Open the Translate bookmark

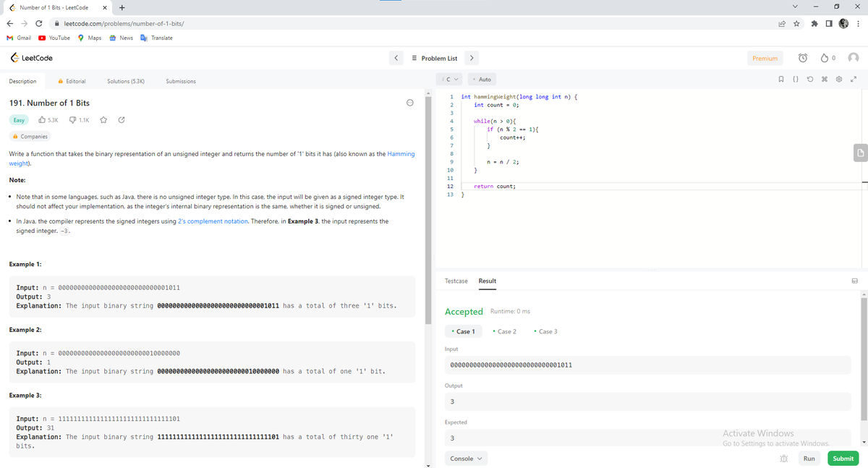[156, 38]
